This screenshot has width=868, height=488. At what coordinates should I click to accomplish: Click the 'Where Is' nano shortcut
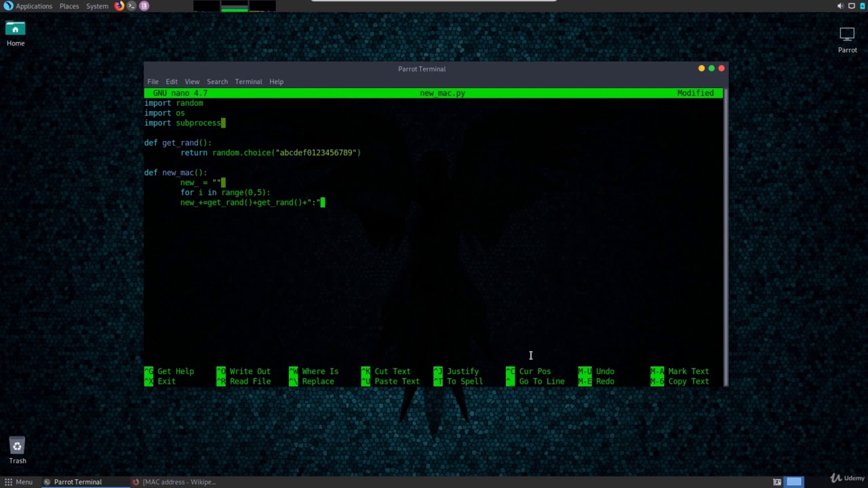point(313,371)
